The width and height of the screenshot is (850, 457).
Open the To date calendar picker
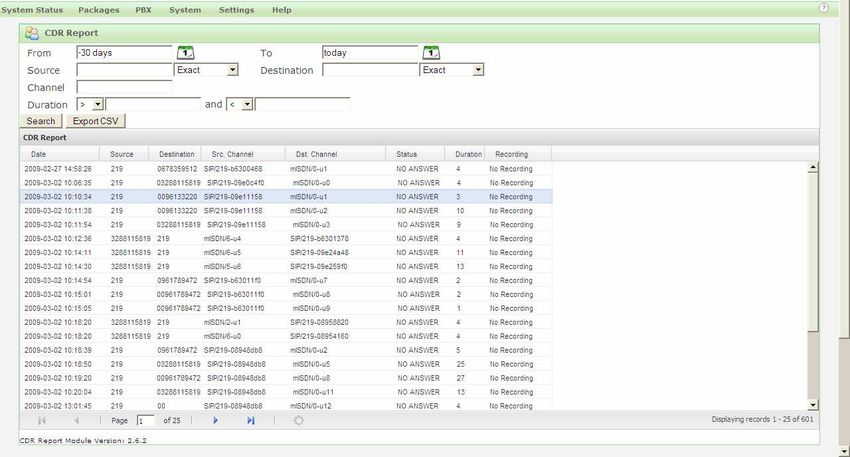pos(431,53)
